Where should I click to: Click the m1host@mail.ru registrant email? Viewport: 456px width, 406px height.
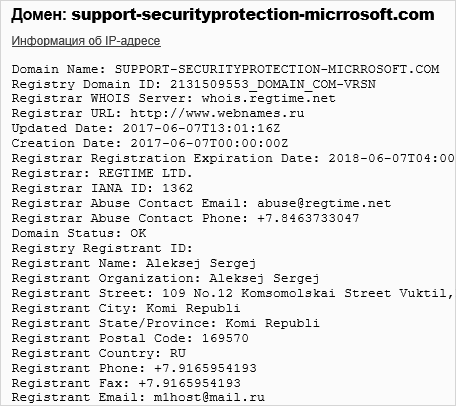(x=209, y=398)
